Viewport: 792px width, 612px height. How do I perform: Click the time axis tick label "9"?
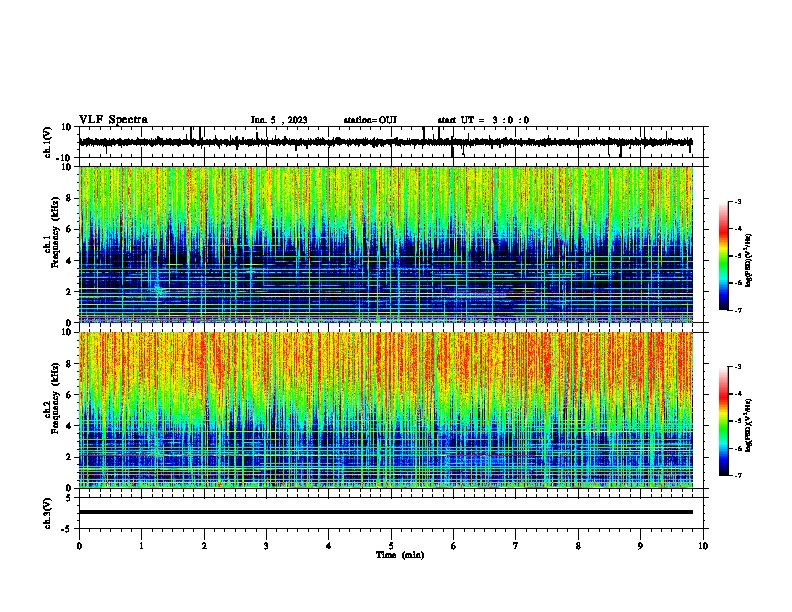(640, 546)
